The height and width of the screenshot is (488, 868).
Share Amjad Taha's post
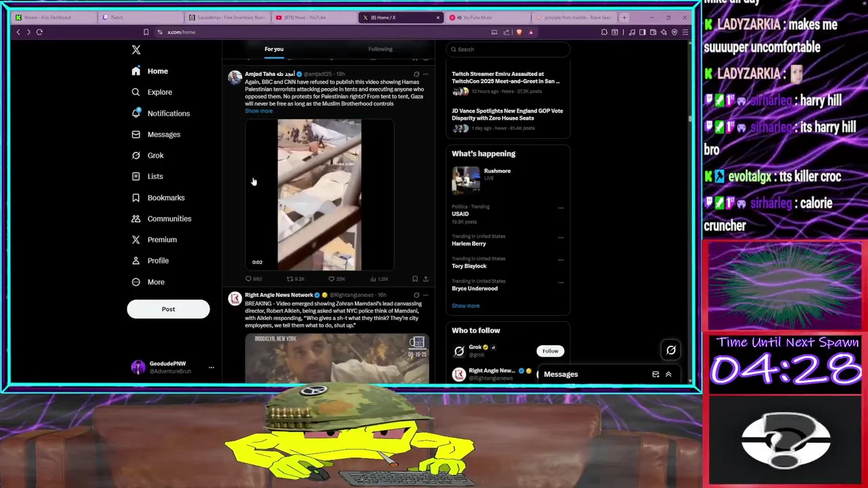426,279
